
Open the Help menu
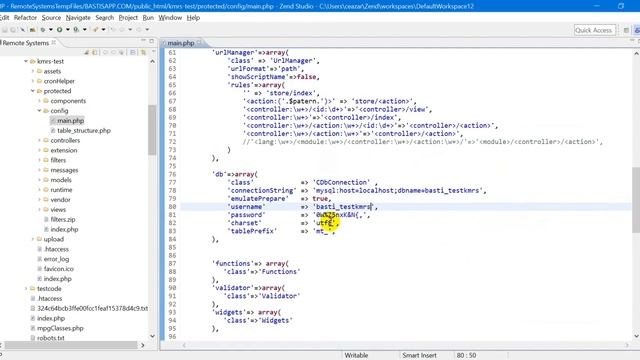[193, 18]
